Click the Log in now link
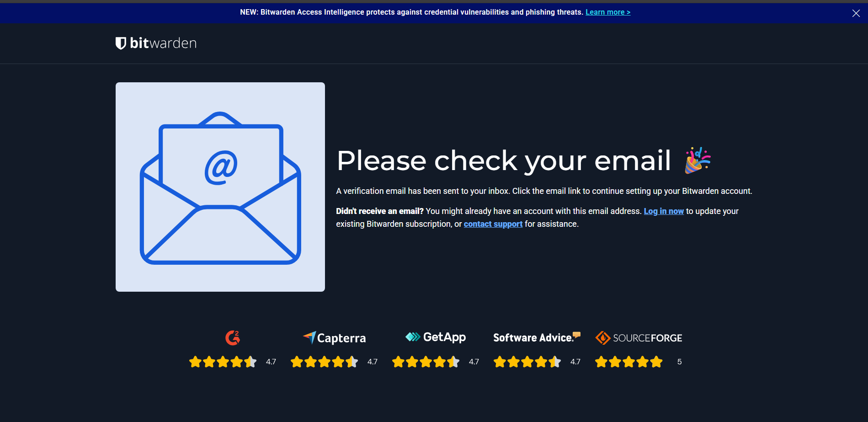 coord(664,211)
